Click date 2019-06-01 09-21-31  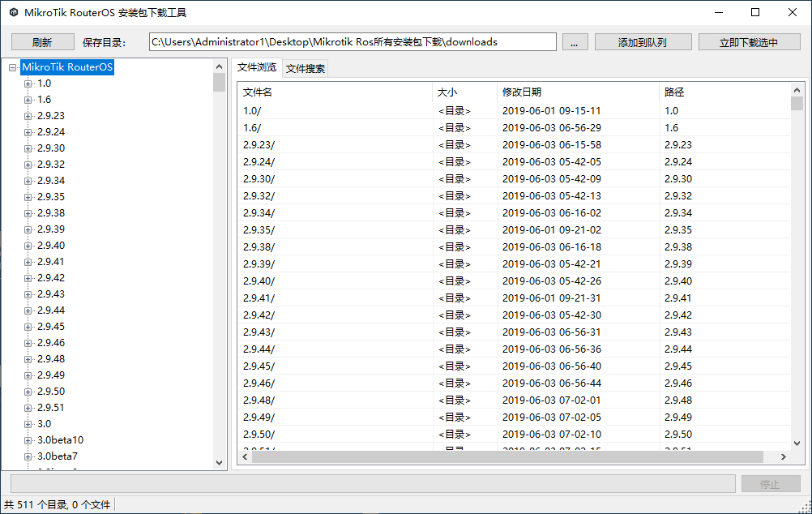[x=552, y=298]
